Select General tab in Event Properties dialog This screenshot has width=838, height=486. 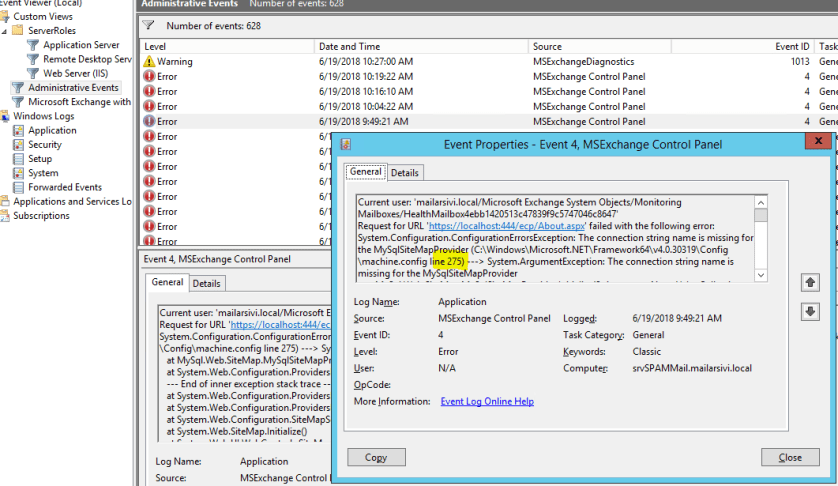click(365, 172)
